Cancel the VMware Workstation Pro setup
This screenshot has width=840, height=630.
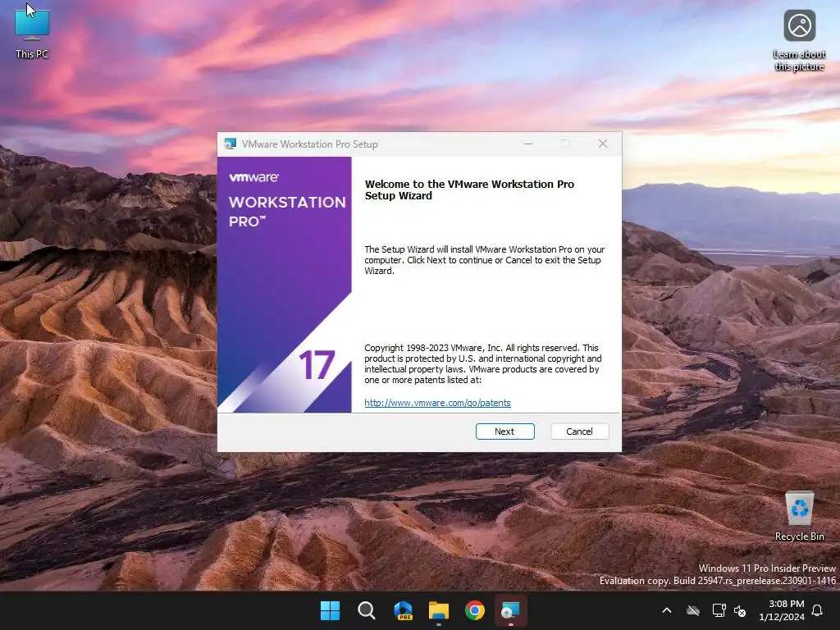tap(579, 431)
